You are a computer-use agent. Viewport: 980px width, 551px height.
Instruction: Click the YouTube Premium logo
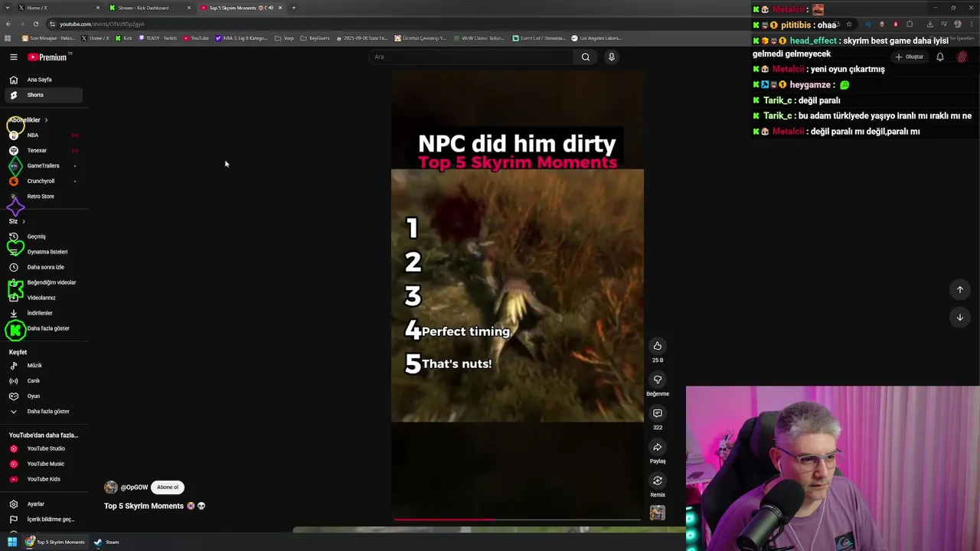click(x=47, y=57)
